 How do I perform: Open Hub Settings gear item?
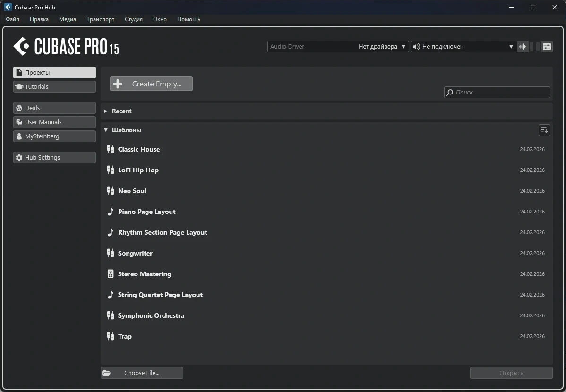point(54,157)
